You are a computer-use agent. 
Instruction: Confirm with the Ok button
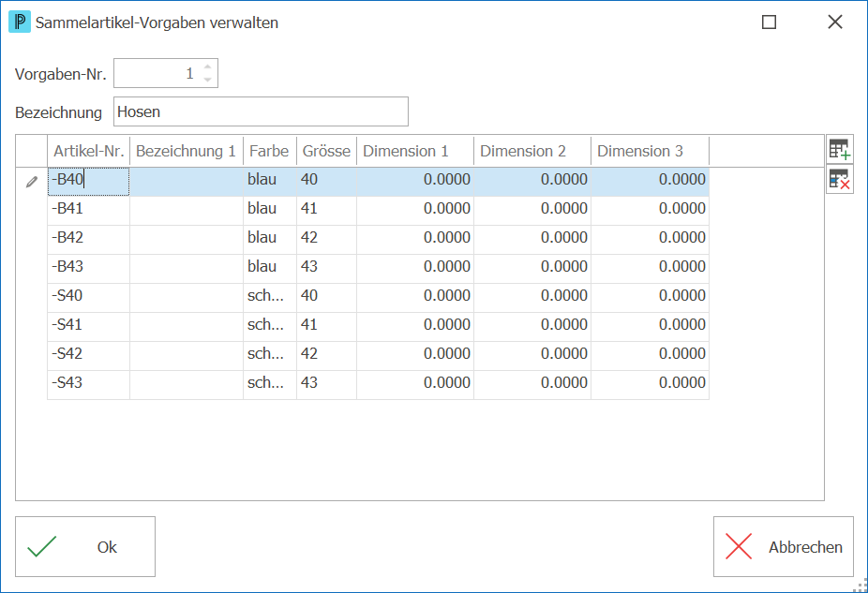85,546
